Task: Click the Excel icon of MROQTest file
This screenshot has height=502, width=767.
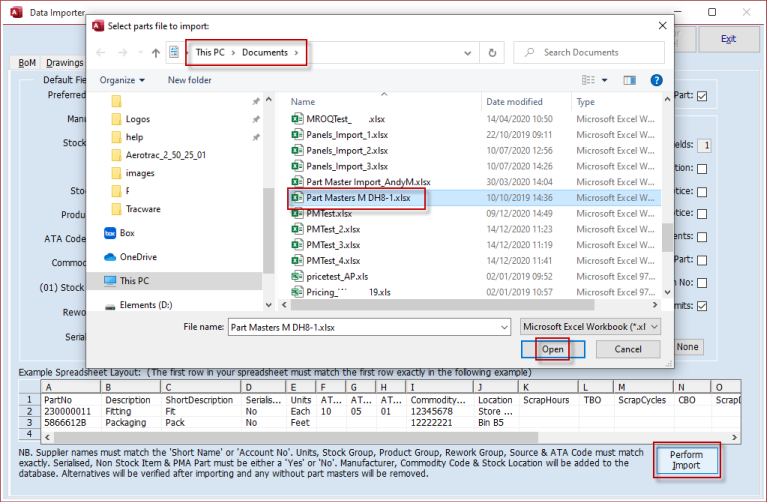Action: (x=297, y=118)
